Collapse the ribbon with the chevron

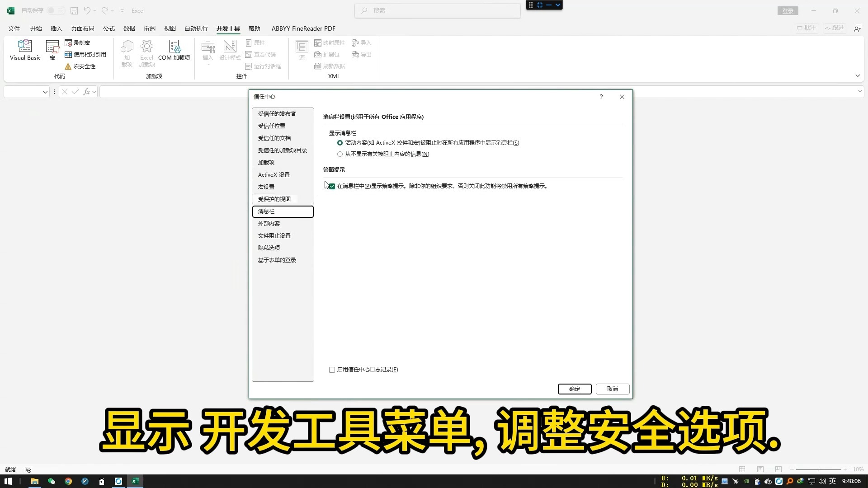click(858, 75)
